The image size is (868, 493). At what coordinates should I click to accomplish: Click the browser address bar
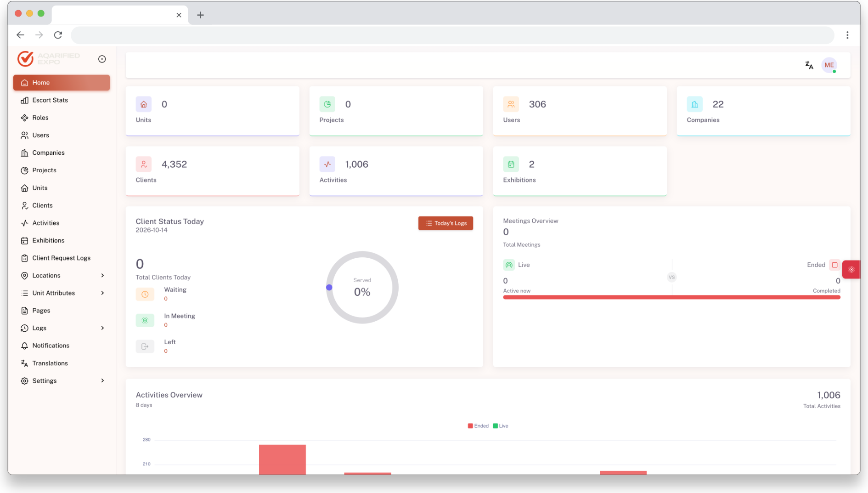pyautogui.click(x=452, y=35)
